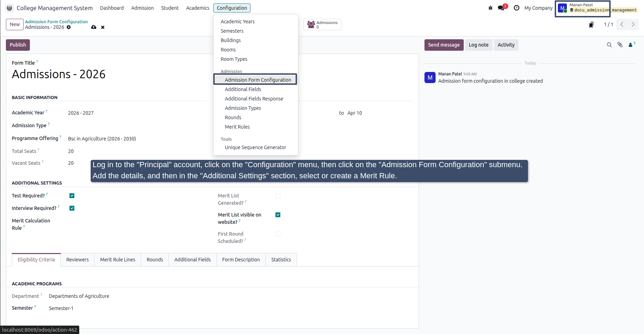Go to next record arrow
This screenshot has width=644, height=334.
pos(633,24)
